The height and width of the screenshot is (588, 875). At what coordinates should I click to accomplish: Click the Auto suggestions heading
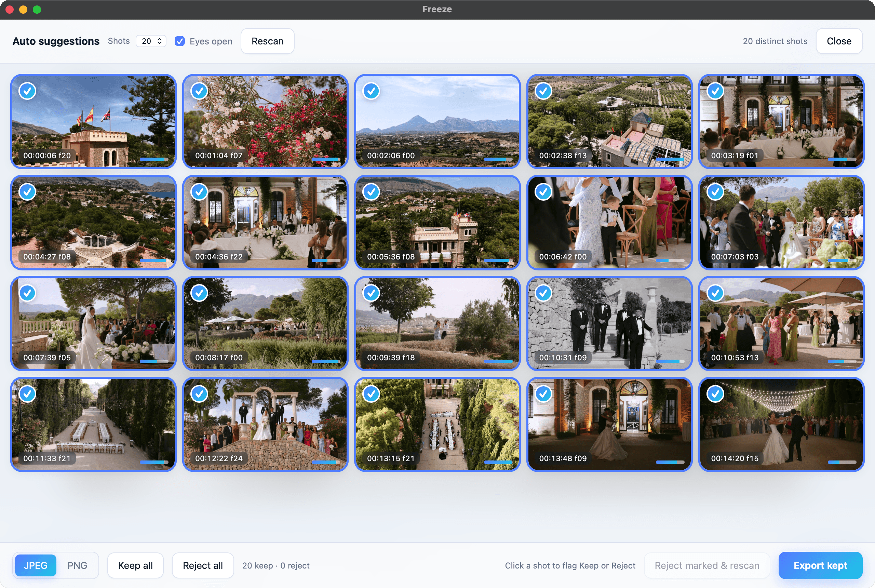click(56, 41)
